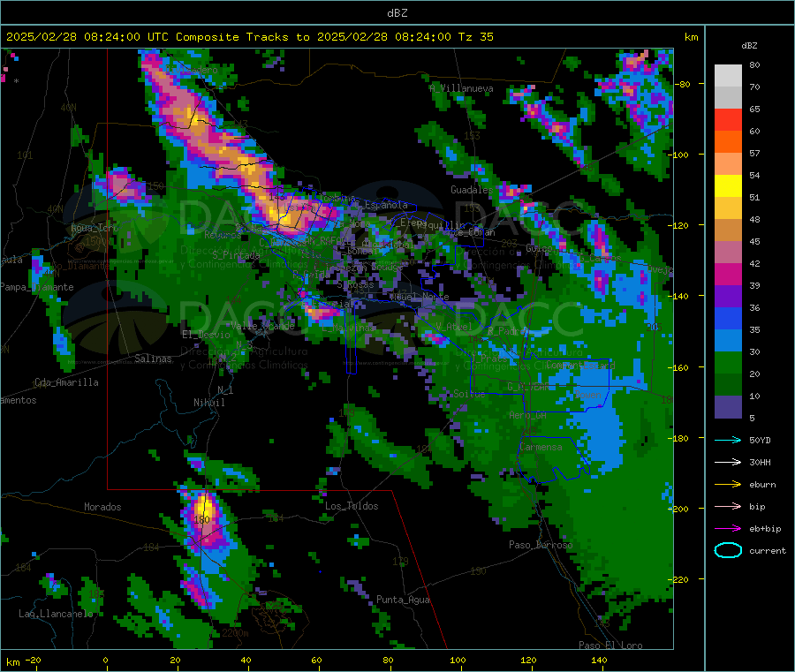Click the 'Nihuil' place label
Screen dimensions: 795x672
point(208,403)
